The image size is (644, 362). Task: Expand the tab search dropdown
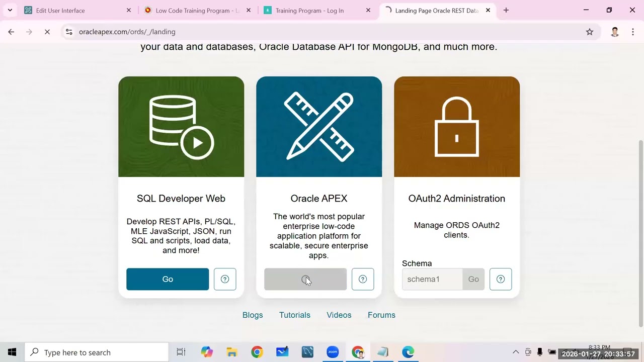pyautogui.click(x=10, y=10)
